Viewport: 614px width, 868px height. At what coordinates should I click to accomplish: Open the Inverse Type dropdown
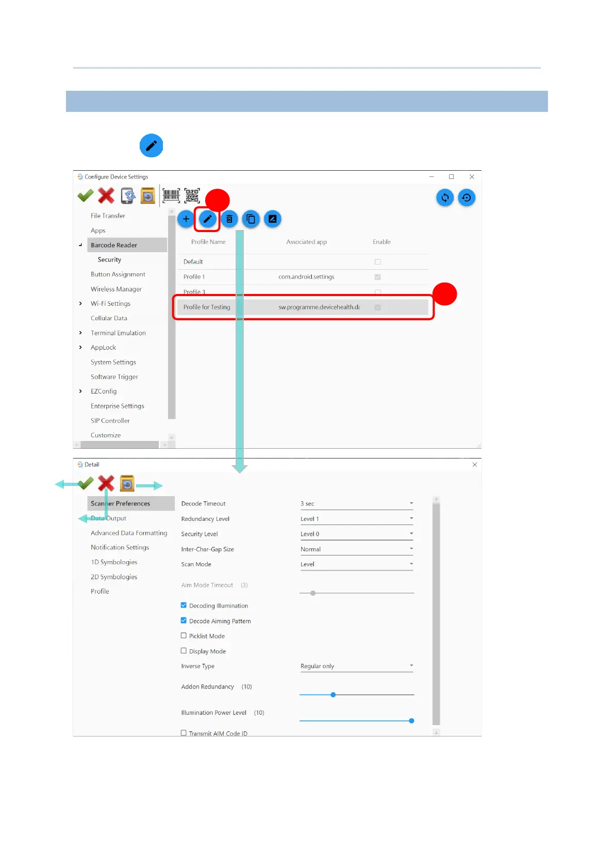point(357,666)
